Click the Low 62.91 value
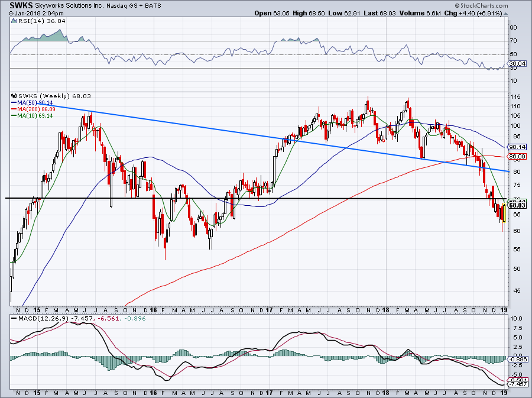The width and height of the screenshot is (532, 398). pyautogui.click(x=345, y=14)
